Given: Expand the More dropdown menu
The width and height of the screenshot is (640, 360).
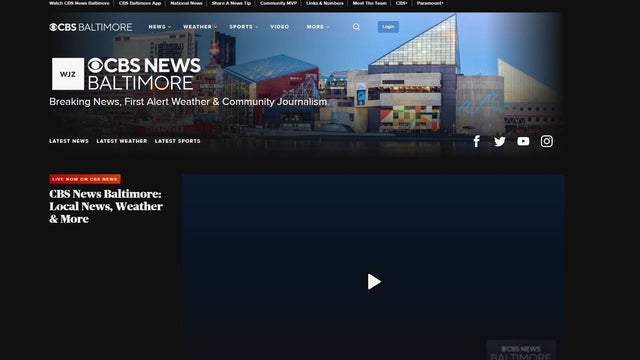Looking at the screenshot, I should pos(318,27).
